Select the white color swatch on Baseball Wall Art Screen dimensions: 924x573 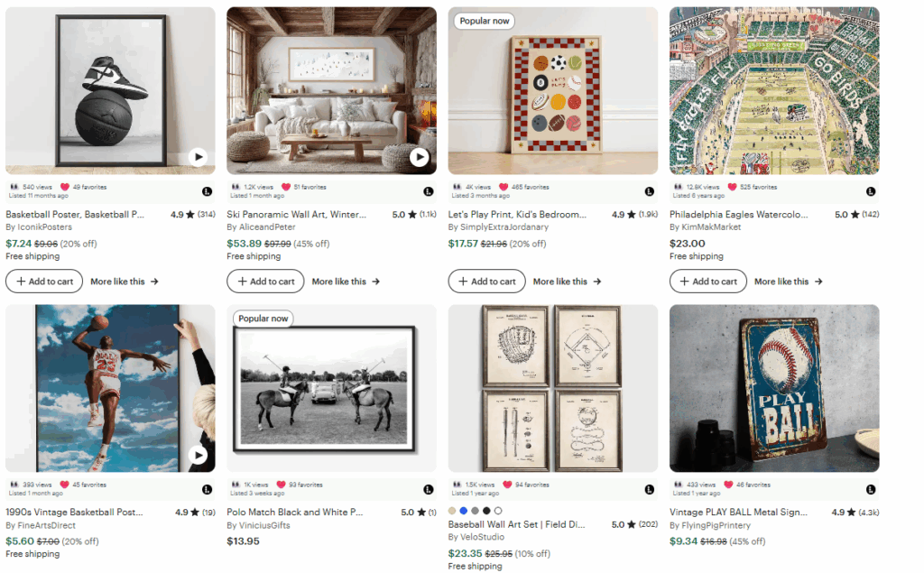click(x=498, y=511)
